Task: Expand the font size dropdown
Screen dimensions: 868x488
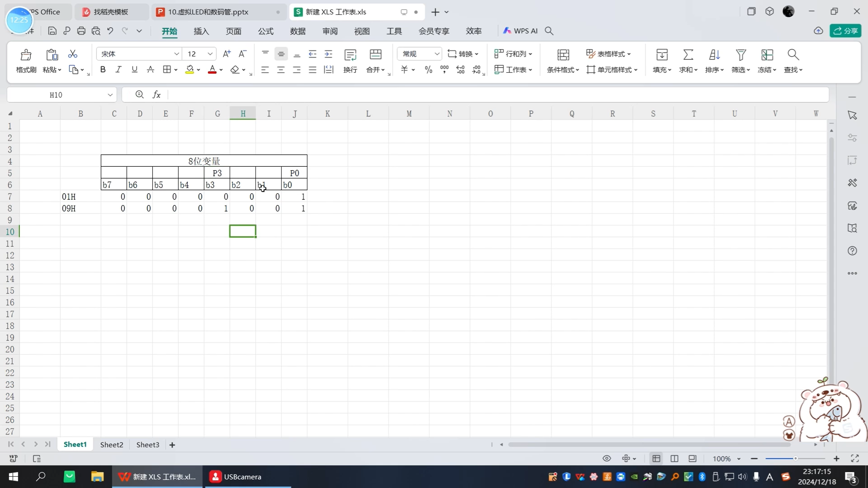Action: 210,54
